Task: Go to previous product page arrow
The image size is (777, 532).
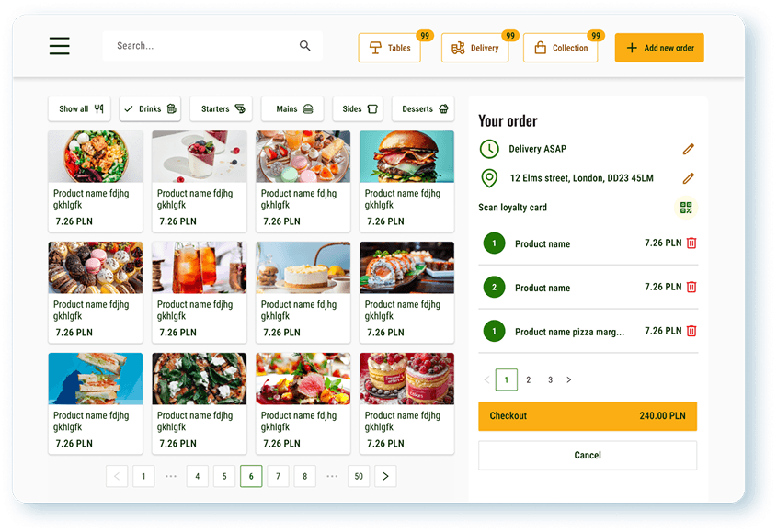Action: [117, 477]
